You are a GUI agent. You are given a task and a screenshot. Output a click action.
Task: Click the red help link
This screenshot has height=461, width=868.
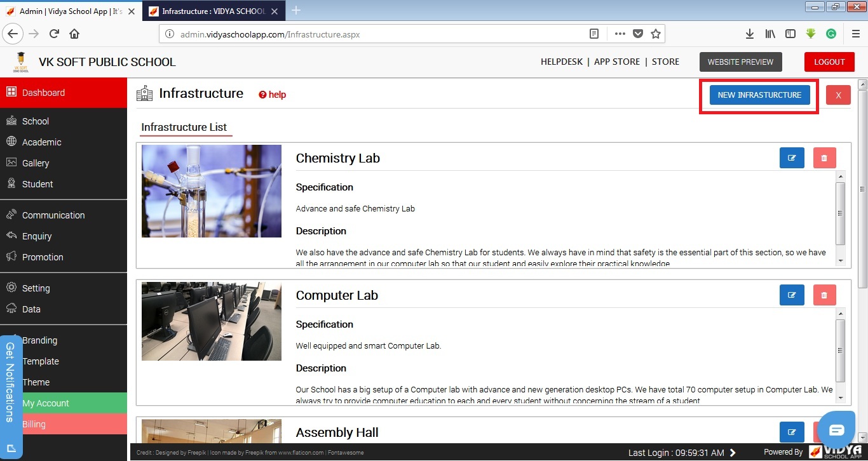273,95
